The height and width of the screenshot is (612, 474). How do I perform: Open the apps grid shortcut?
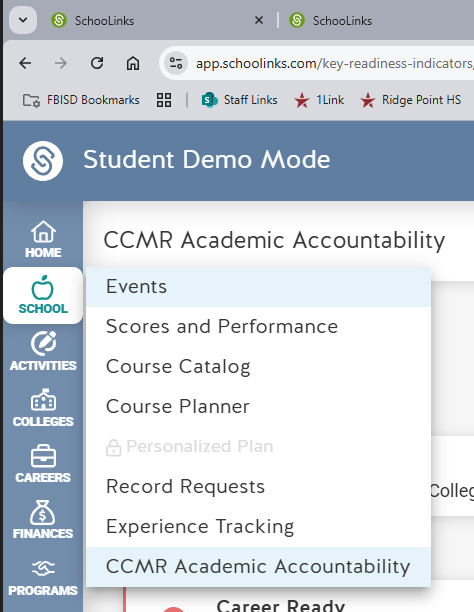[x=164, y=100]
